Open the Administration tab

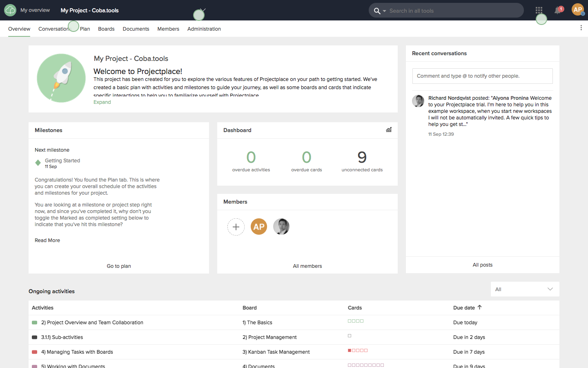[204, 29]
